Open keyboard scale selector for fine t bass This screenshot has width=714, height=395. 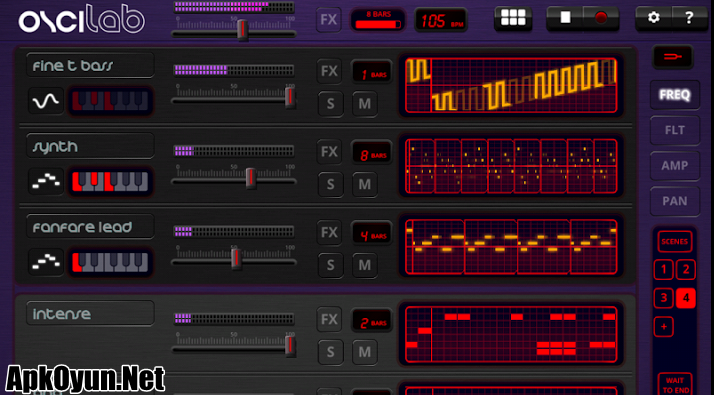[110, 101]
